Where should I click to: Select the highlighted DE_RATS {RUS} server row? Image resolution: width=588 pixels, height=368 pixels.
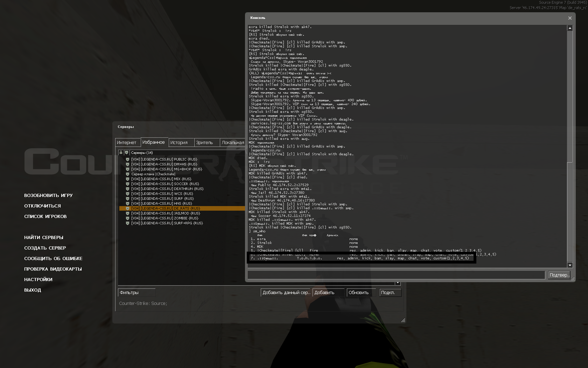tap(182, 208)
